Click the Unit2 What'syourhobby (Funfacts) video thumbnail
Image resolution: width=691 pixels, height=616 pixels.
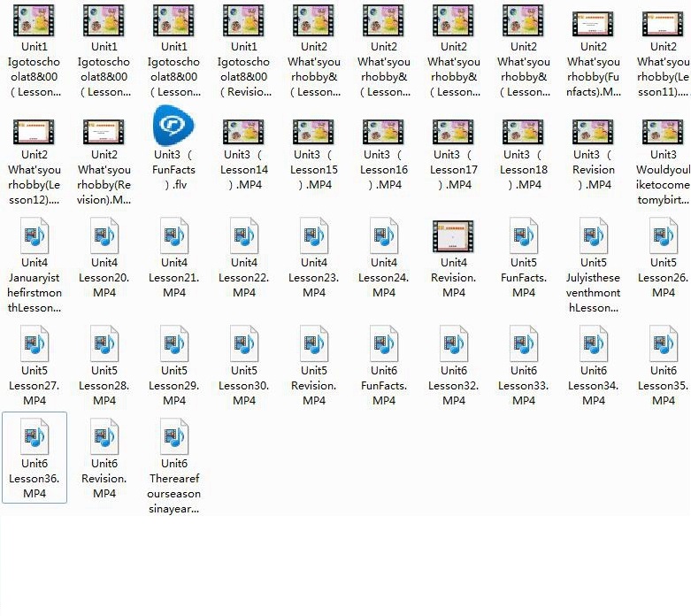(x=594, y=24)
